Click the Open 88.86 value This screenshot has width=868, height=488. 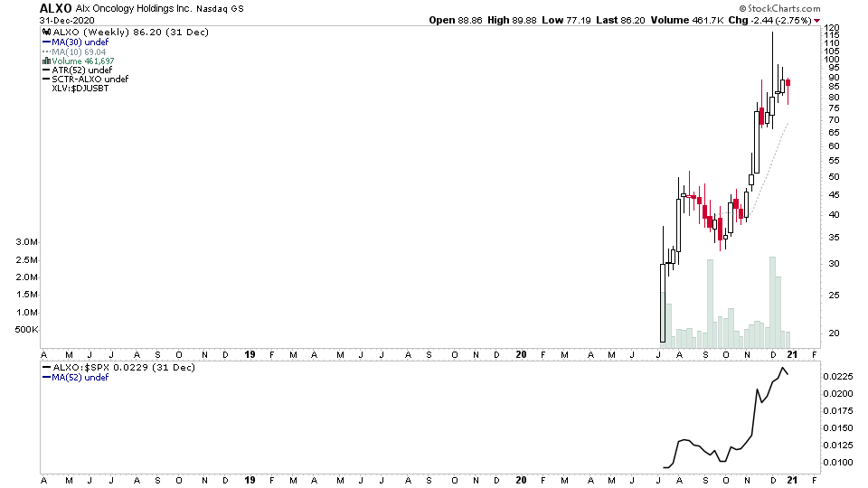pyautogui.click(x=455, y=20)
